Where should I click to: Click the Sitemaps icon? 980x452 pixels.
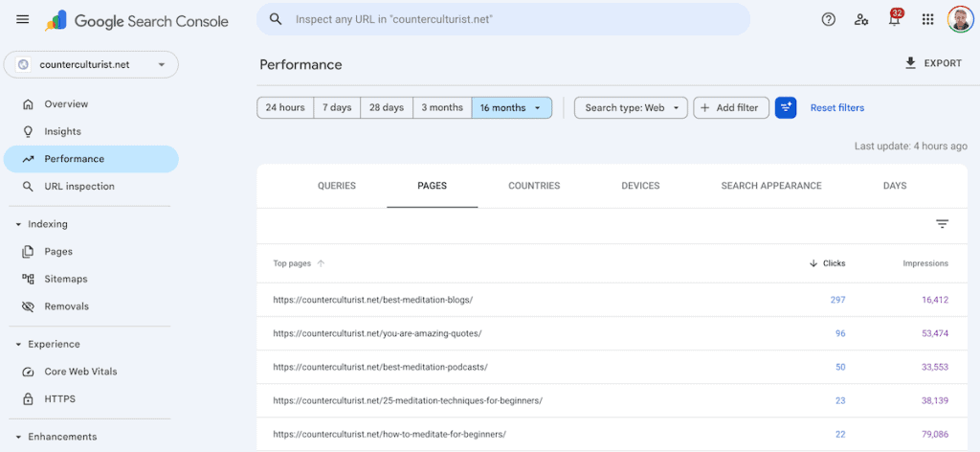pyautogui.click(x=28, y=279)
